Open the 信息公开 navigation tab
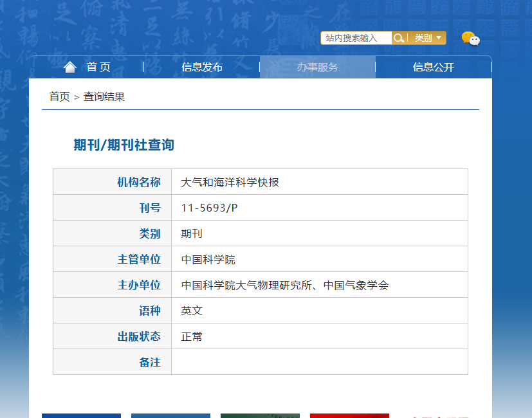Viewport: 532px width, 418px height. [434, 67]
